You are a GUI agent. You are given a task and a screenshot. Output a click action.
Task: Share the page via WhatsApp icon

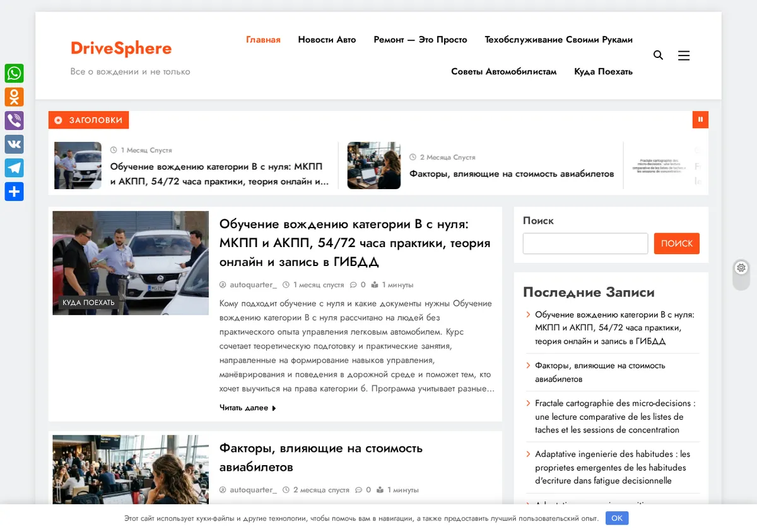[14, 73]
